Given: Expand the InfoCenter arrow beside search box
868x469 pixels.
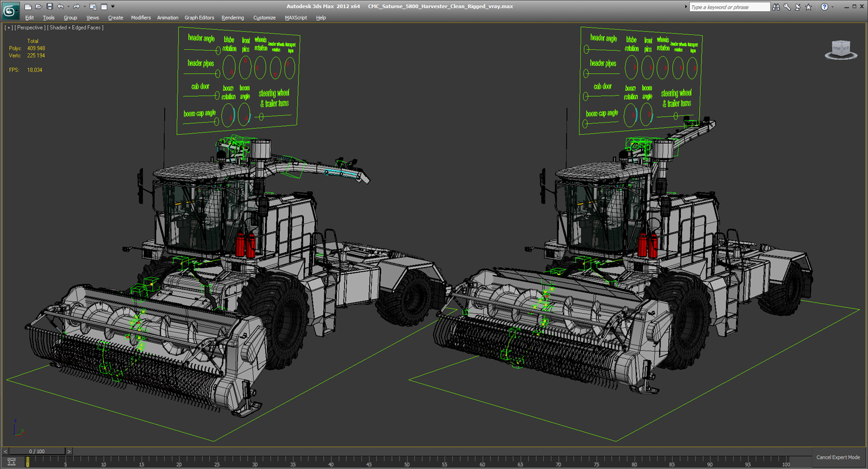Looking at the screenshot, I should point(686,7).
